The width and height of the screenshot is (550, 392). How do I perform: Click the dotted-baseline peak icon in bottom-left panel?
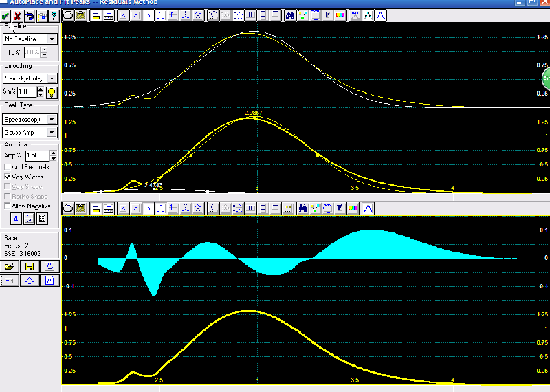[30, 281]
